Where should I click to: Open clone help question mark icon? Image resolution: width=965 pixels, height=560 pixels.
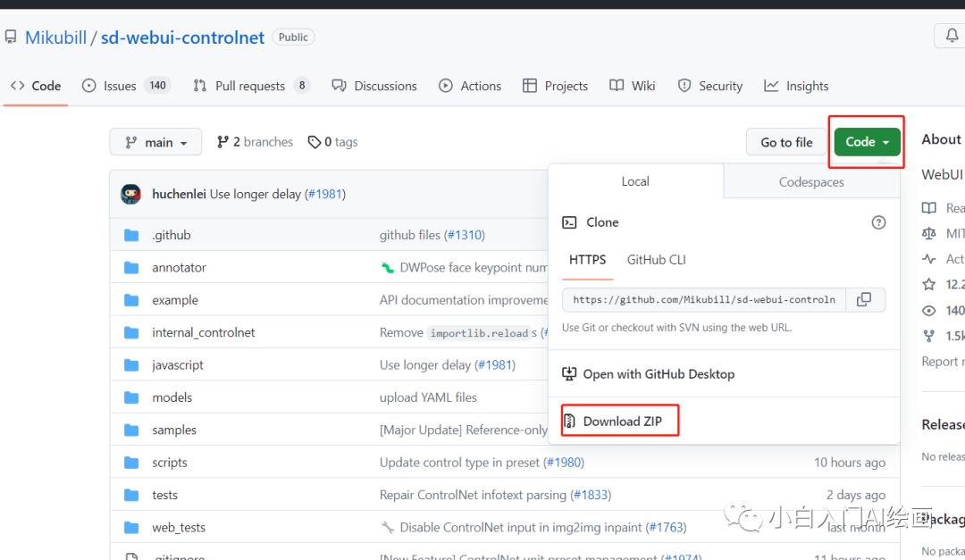(878, 222)
